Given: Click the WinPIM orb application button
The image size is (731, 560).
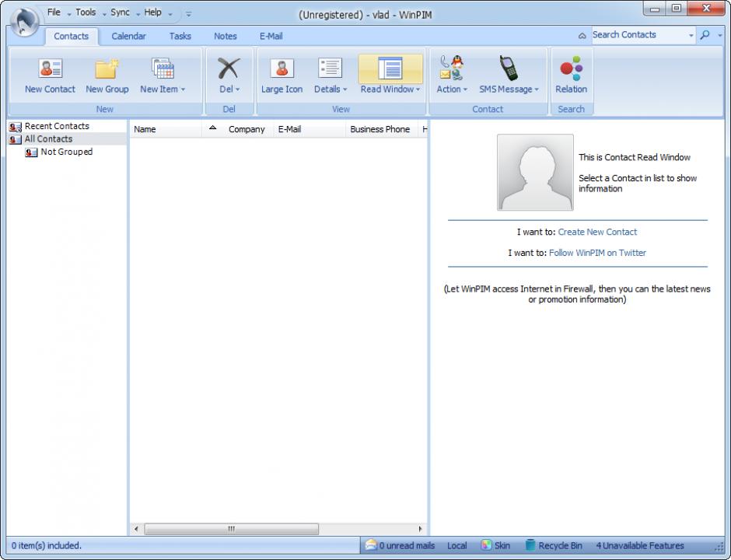Looking at the screenshot, I should click(x=24, y=22).
